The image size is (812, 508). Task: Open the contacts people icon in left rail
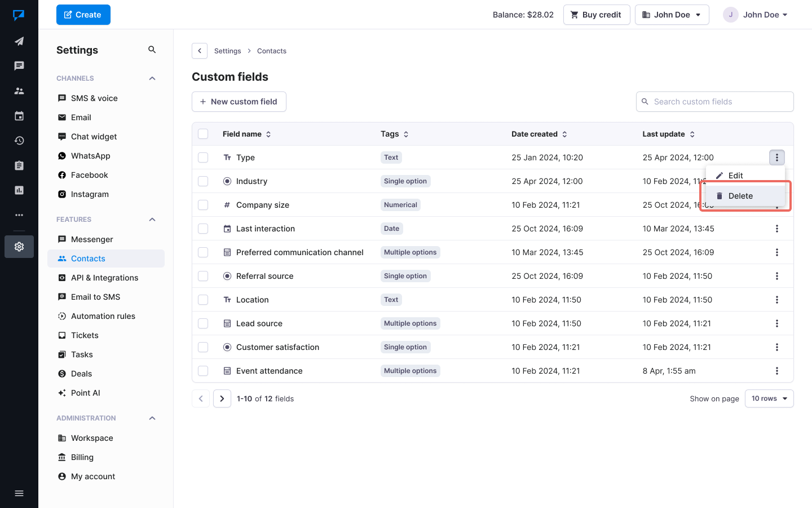click(19, 91)
